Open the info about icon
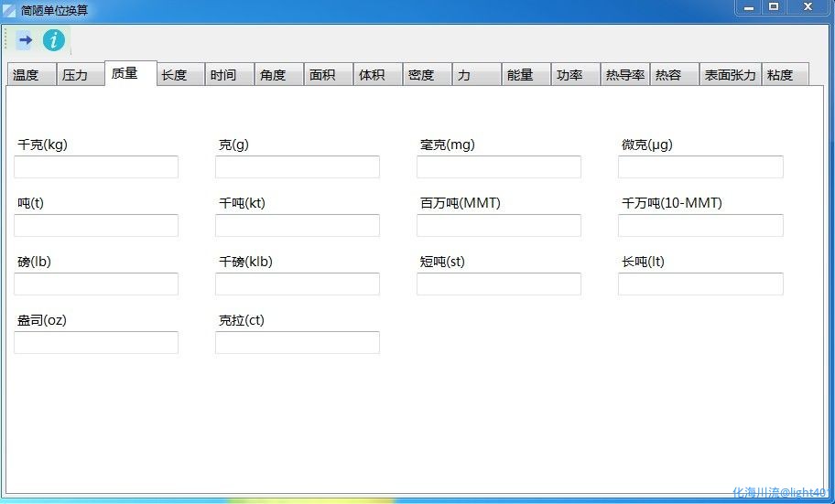835x504 pixels. [x=54, y=40]
